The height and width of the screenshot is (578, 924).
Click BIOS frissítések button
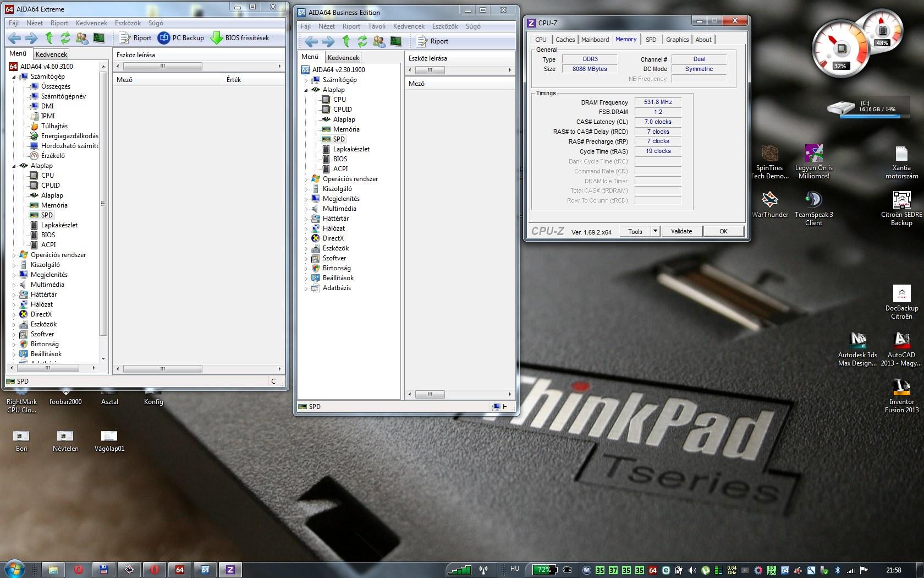(x=240, y=38)
